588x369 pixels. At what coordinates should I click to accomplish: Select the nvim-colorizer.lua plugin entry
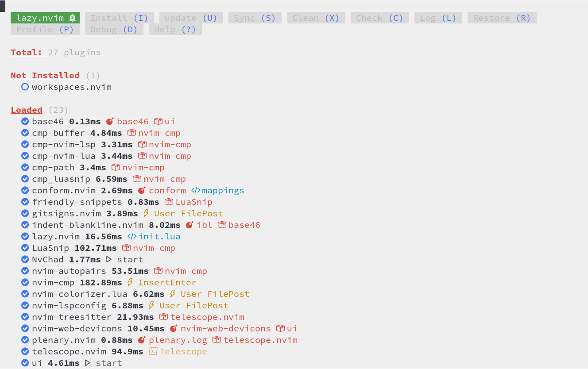click(80, 294)
